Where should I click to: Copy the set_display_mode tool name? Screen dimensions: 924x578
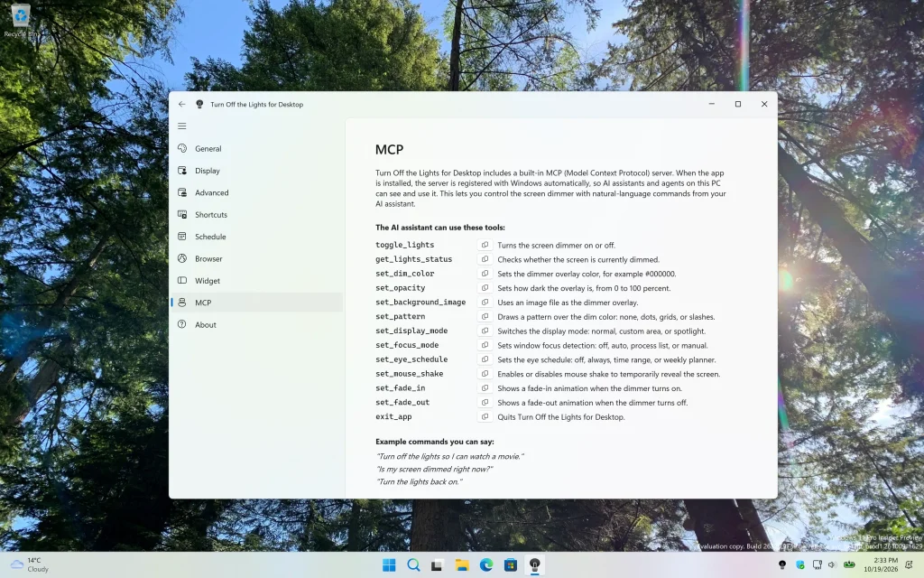tap(485, 331)
